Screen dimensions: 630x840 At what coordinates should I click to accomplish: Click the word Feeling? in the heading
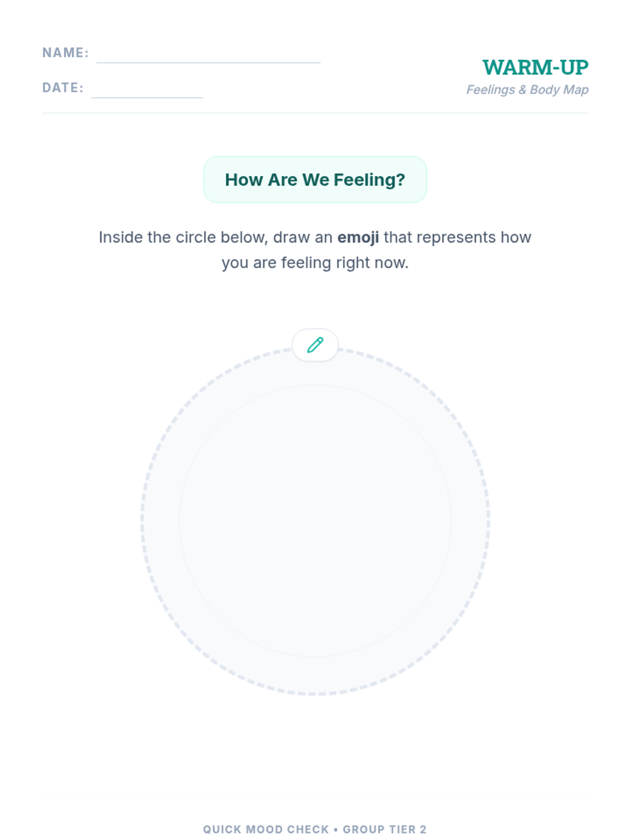pos(370,180)
